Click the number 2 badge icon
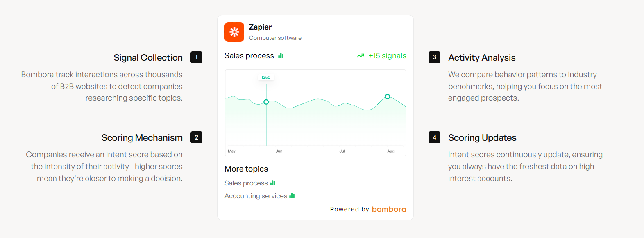 pos(197,137)
